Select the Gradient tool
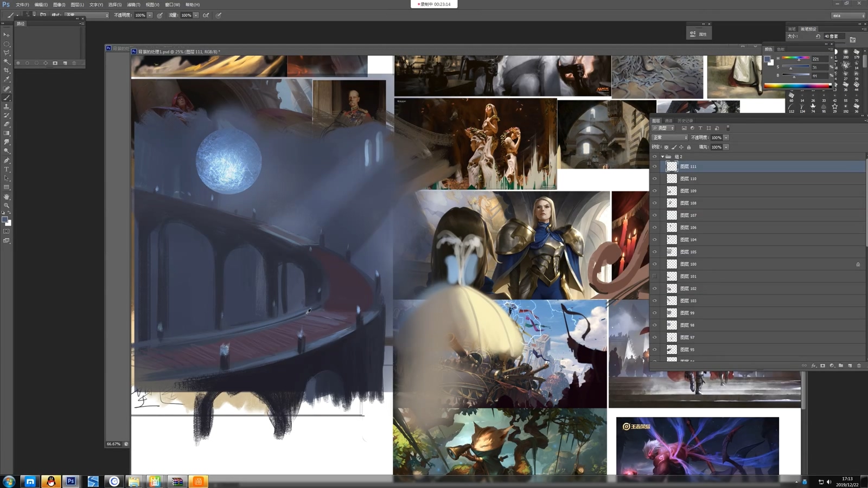This screenshot has width=868, height=488. click(x=7, y=133)
